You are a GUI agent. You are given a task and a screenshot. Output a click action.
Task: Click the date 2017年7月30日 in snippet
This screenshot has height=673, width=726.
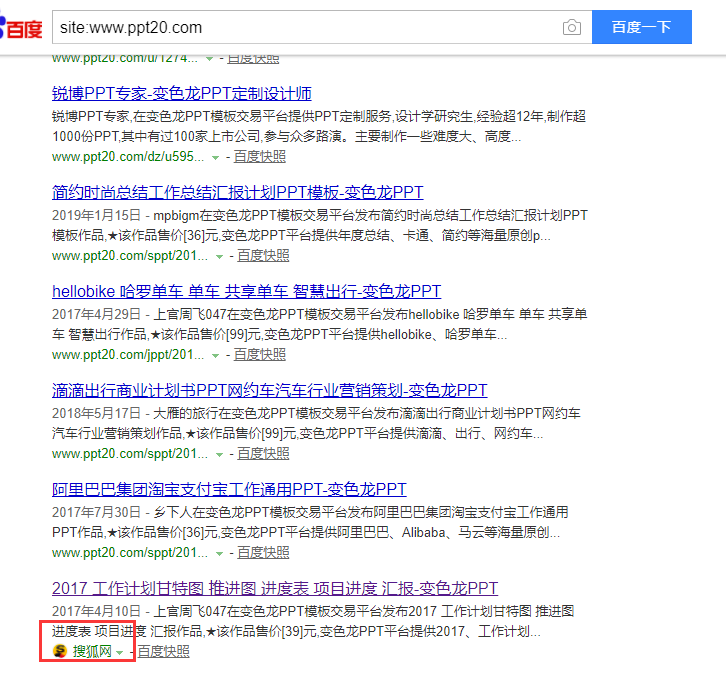96,512
